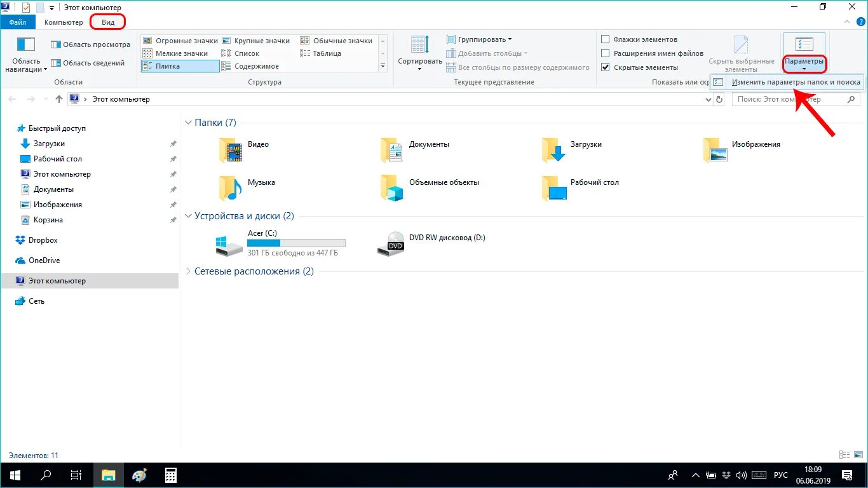Minimize the ribbon with chevron
Image resolution: width=868 pixels, height=488 pixels.
847,22
